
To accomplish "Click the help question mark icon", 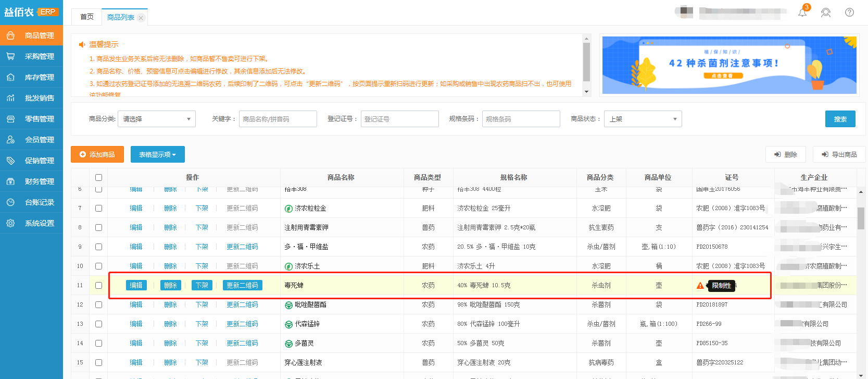I will (849, 13).
